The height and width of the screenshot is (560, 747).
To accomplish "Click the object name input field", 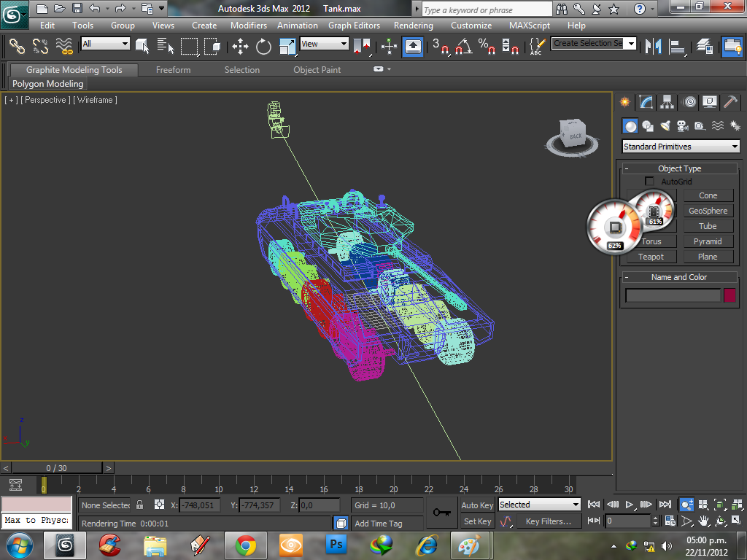I will [673, 295].
